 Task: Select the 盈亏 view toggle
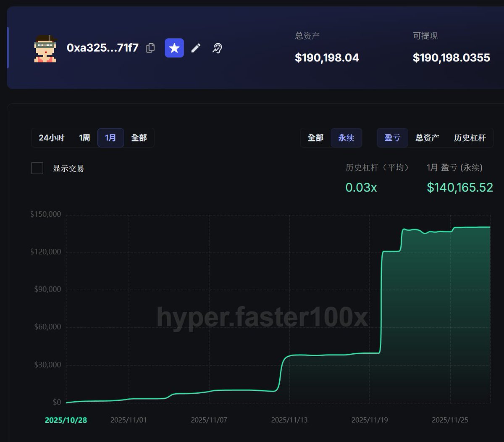point(392,137)
